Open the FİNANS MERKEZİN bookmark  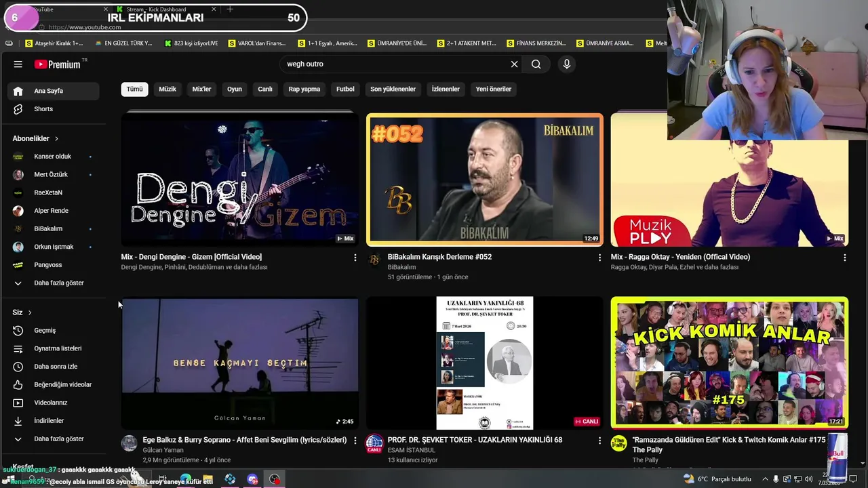(x=535, y=43)
